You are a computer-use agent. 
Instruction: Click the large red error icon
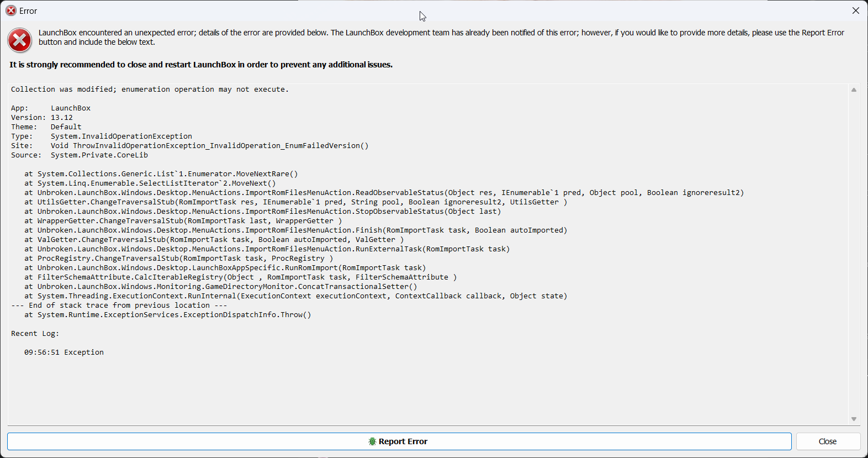click(20, 40)
